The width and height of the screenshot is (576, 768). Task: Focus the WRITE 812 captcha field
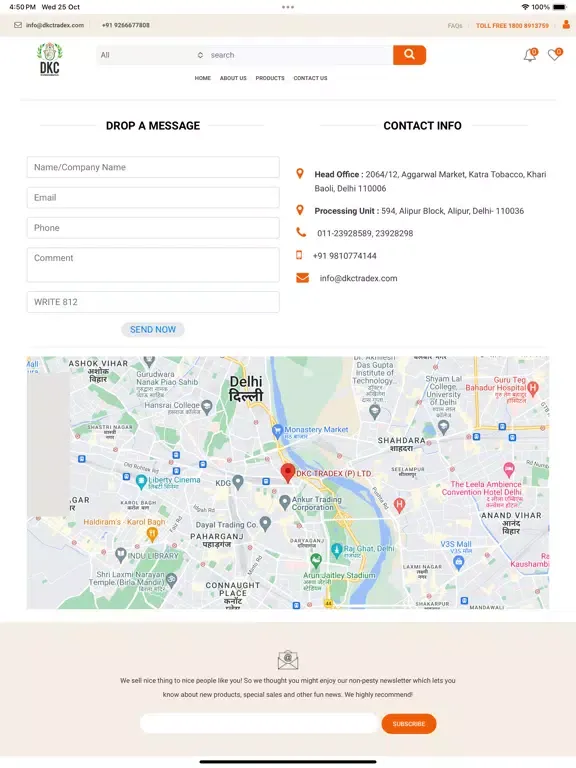point(153,302)
